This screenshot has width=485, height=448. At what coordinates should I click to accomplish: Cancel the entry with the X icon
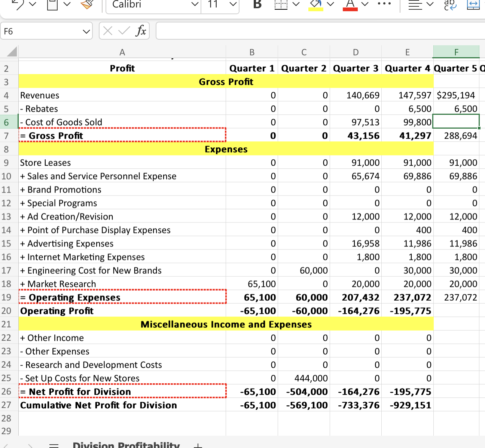pyautogui.click(x=108, y=31)
